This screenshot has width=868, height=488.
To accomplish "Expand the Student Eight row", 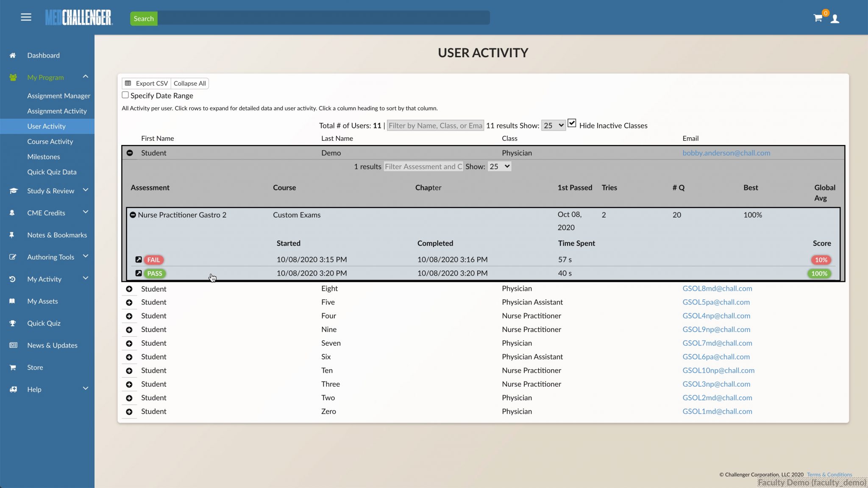I will 129,289.
